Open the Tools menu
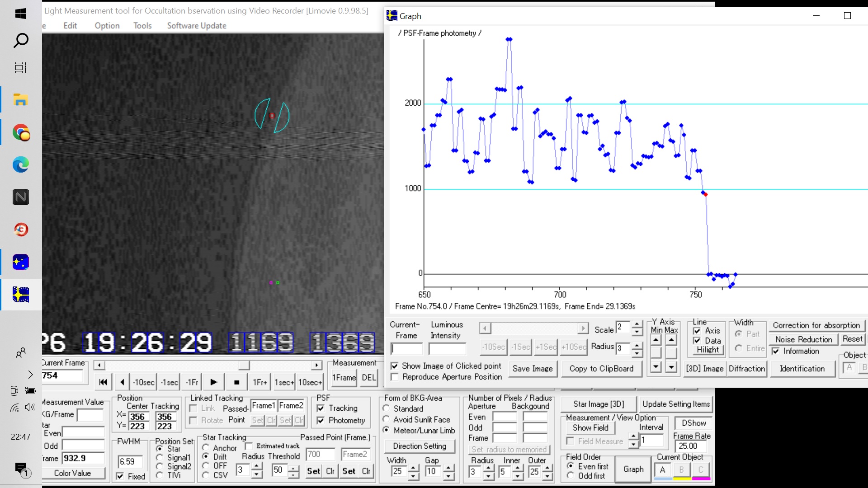The image size is (868, 488). [x=142, y=26]
